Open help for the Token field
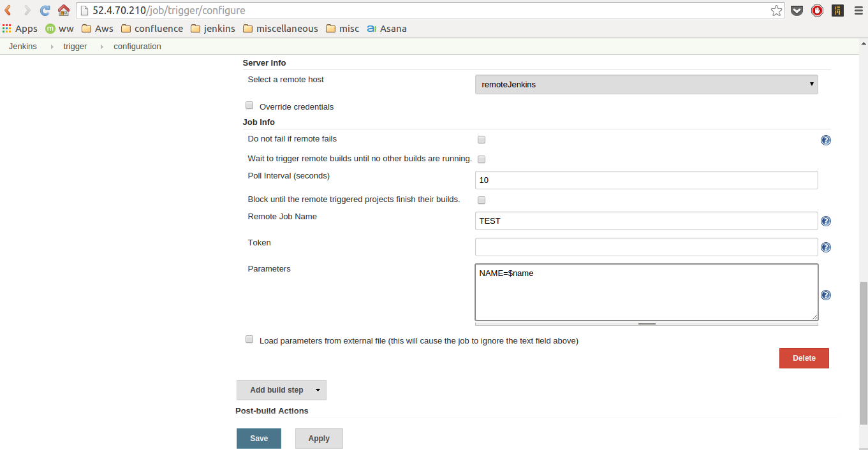 [x=825, y=247]
